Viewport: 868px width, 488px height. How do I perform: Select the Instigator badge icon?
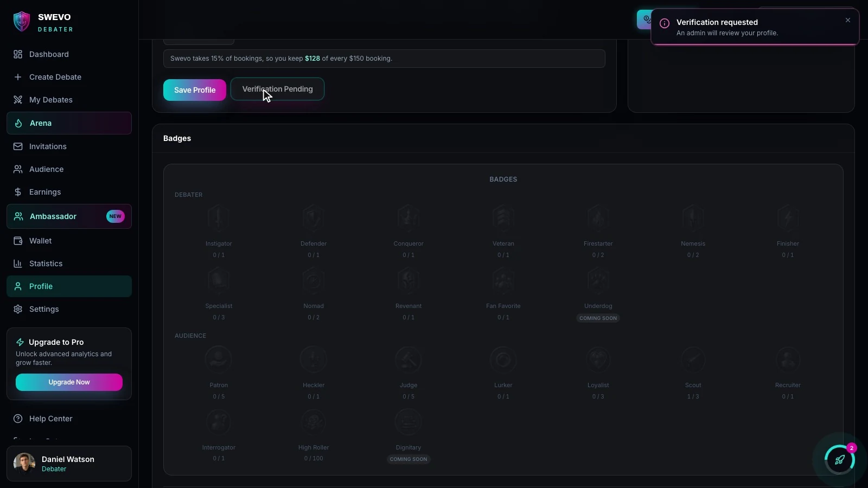click(219, 219)
